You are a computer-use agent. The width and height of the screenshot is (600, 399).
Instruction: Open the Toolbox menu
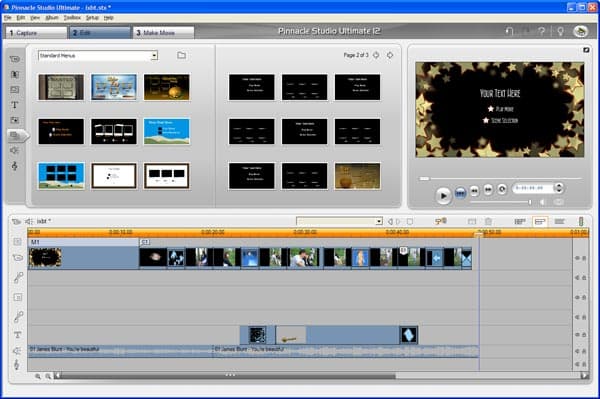(72, 18)
